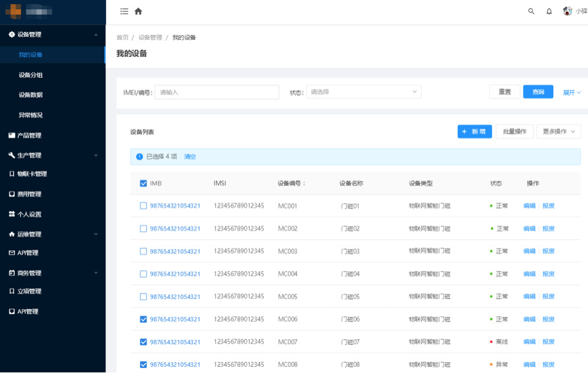This screenshot has width=588, height=373.
Task: Click the user avatar icon
Action: point(568,11)
